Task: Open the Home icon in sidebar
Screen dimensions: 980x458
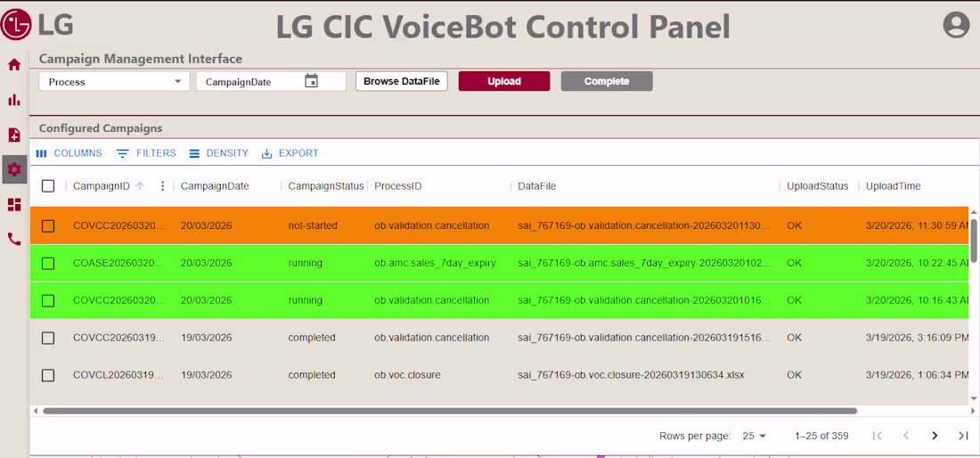Action: [14, 65]
